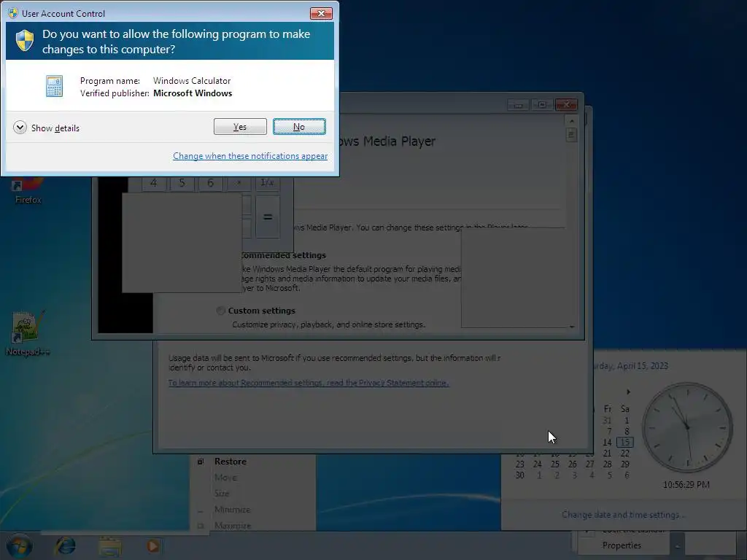Expand Show details chevron
This screenshot has height=560, width=747.
(x=20, y=128)
